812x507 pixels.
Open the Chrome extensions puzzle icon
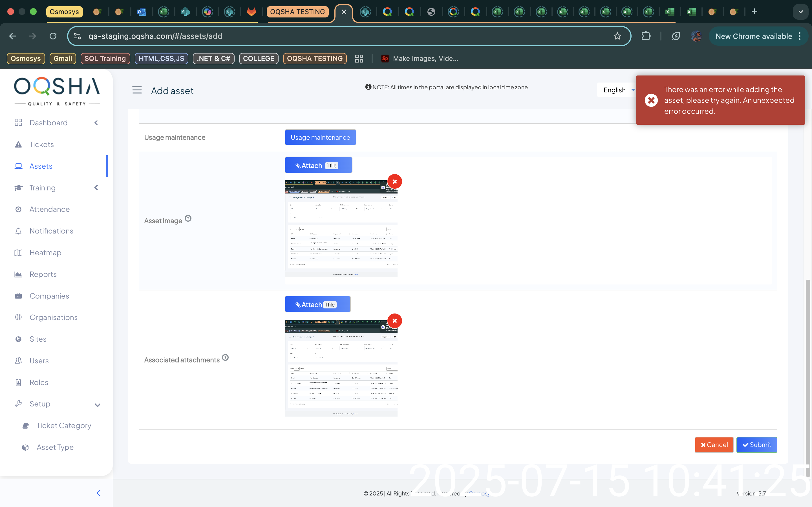(x=646, y=36)
